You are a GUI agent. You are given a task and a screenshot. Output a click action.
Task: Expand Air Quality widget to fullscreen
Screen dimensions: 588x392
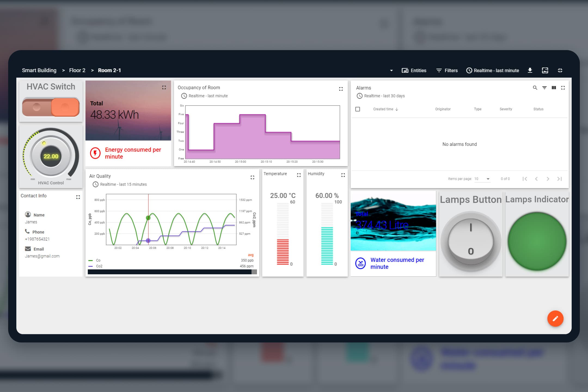[x=252, y=177]
